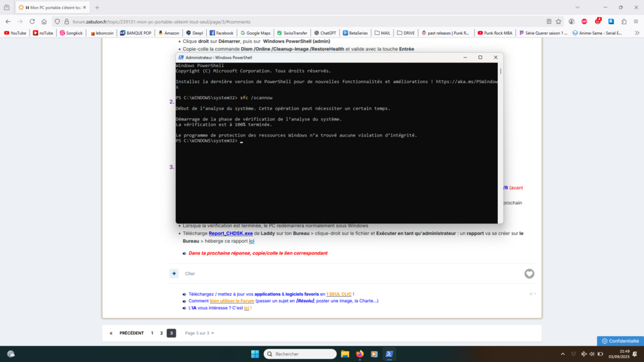Open the YouTube bookmark

(x=15, y=33)
